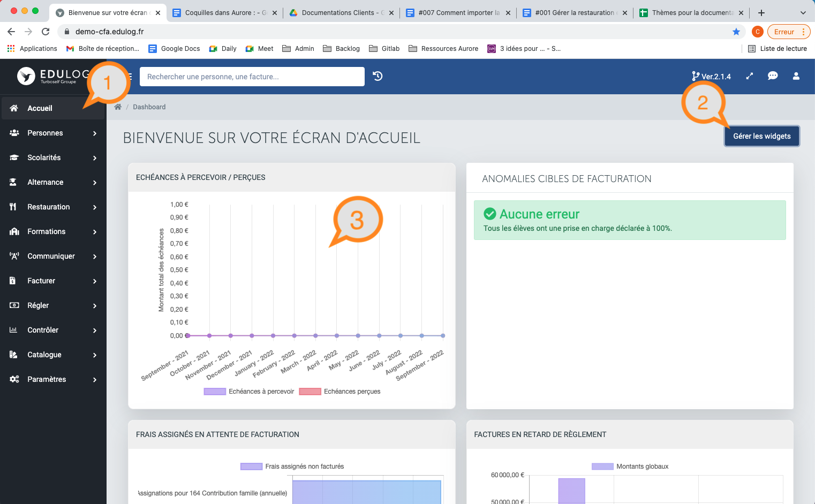Open the browser tab list dropdown arrow
815x504 pixels.
803,13
